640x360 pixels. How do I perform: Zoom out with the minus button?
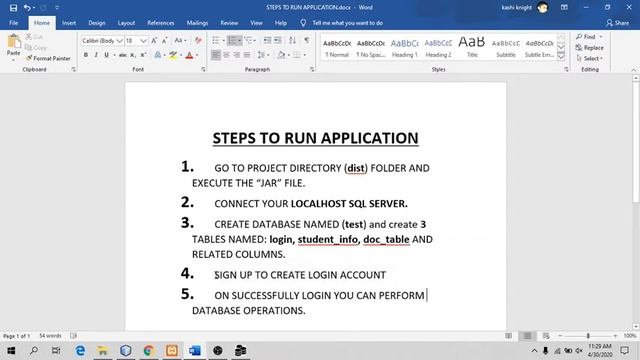560,336
